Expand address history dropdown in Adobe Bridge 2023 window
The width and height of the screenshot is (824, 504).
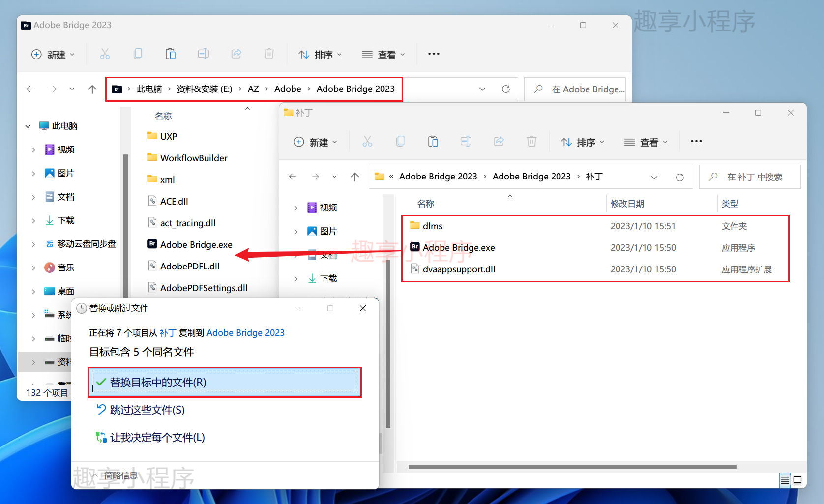coord(482,89)
